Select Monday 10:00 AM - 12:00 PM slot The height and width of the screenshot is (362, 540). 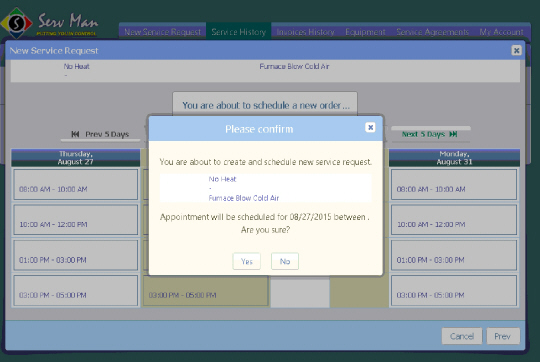click(454, 220)
